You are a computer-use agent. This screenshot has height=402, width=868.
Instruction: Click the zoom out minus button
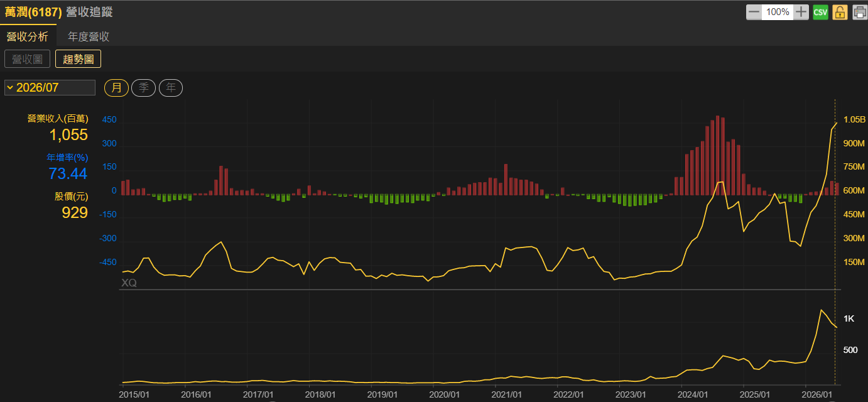[754, 12]
